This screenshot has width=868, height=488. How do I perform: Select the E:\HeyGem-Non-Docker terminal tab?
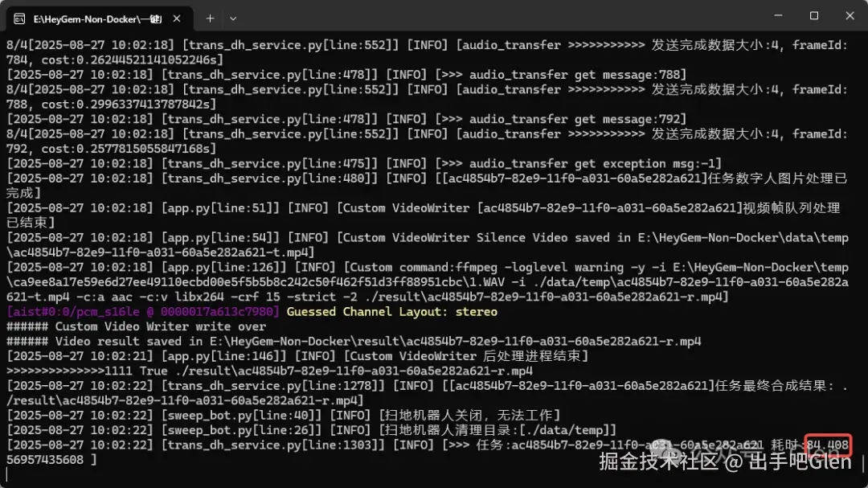100,18
